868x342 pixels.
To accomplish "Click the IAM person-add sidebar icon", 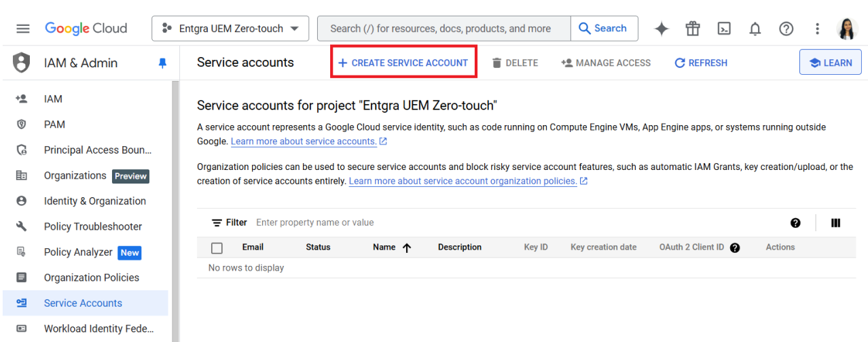I will [x=21, y=99].
